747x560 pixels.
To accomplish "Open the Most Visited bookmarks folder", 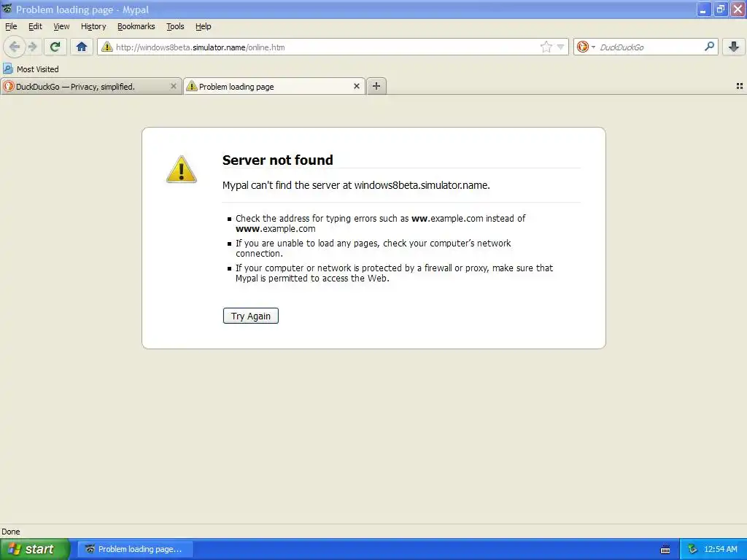I will coord(31,69).
